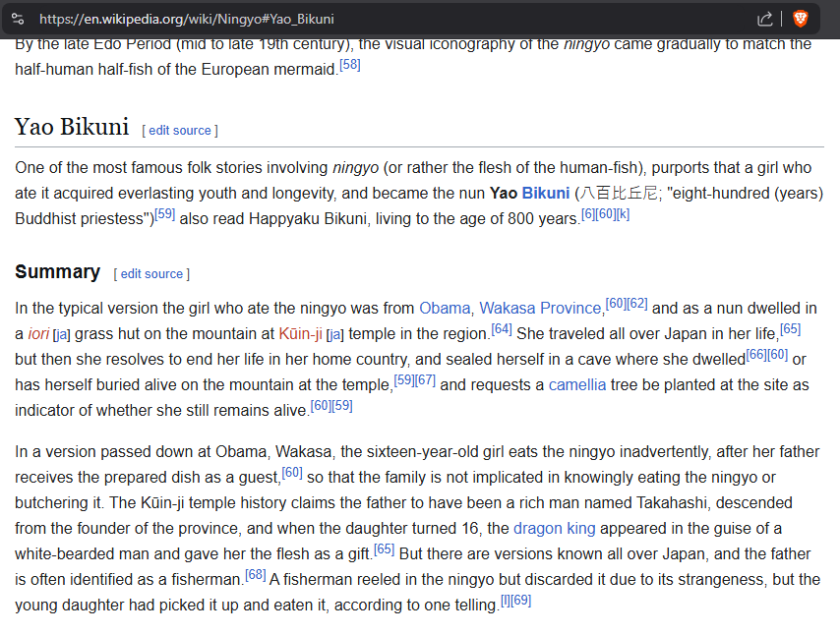Open the red iori link
Image resolution: width=840 pixels, height=635 pixels.
pos(38,333)
